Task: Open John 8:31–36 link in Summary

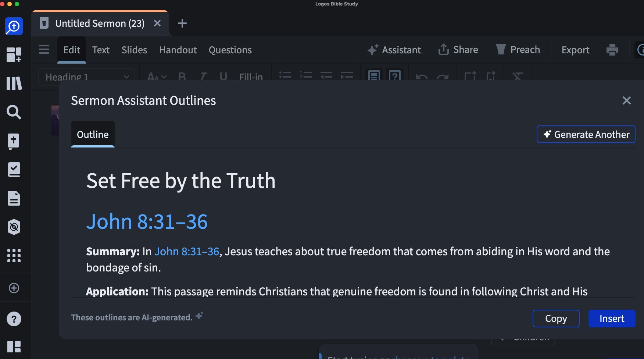Action: point(187,251)
